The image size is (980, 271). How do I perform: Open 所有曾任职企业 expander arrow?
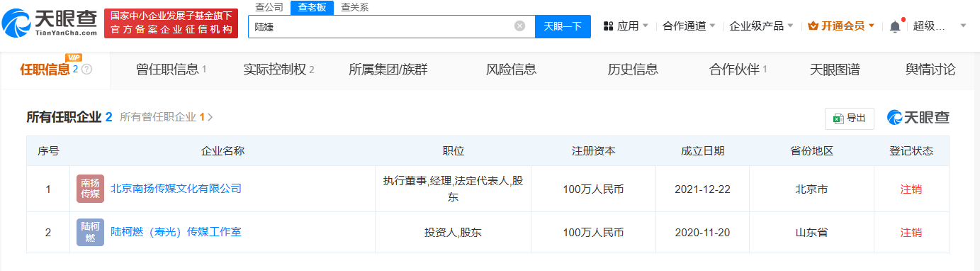tap(210, 118)
